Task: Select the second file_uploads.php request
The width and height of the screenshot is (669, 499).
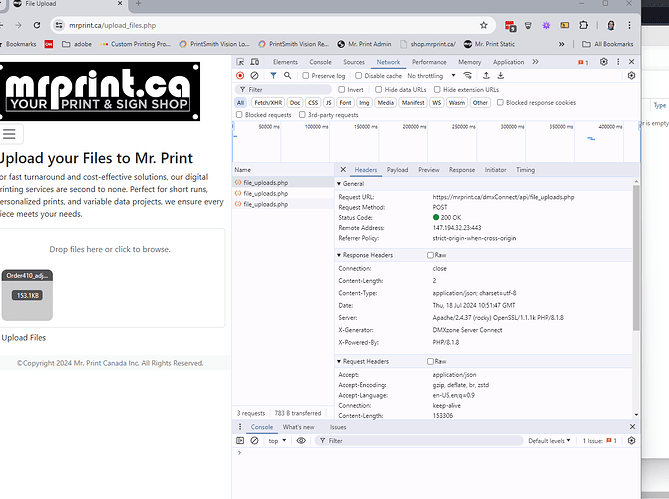Action: click(x=282, y=193)
